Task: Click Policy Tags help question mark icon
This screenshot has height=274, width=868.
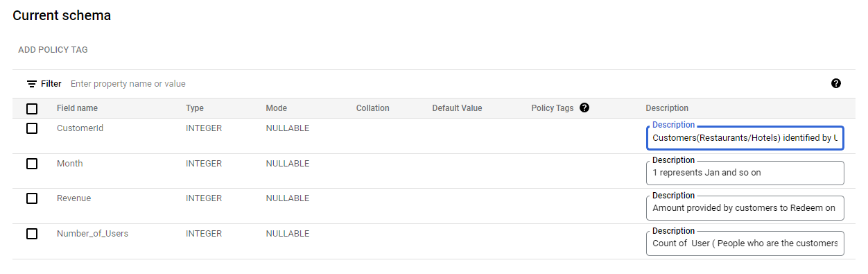Action: pos(584,108)
